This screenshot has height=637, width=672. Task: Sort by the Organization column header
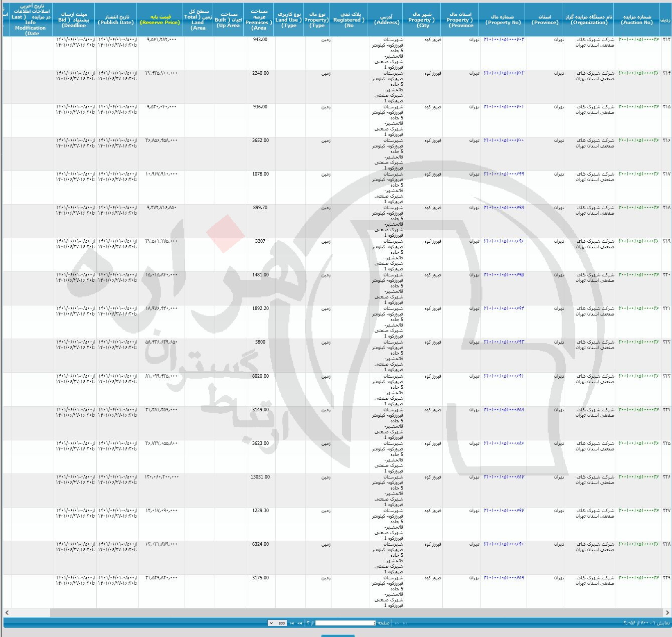[589, 20]
